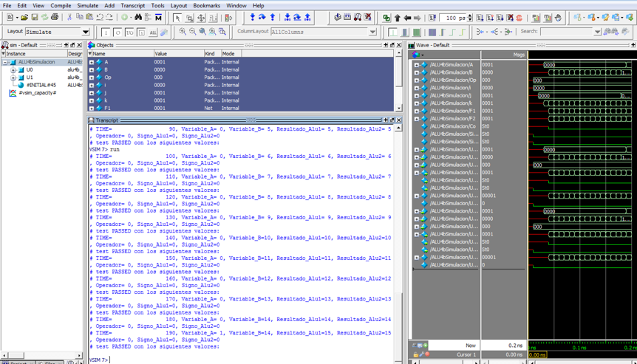
Task: Click the Print toolbar icon
Action: (x=55, y=18)
